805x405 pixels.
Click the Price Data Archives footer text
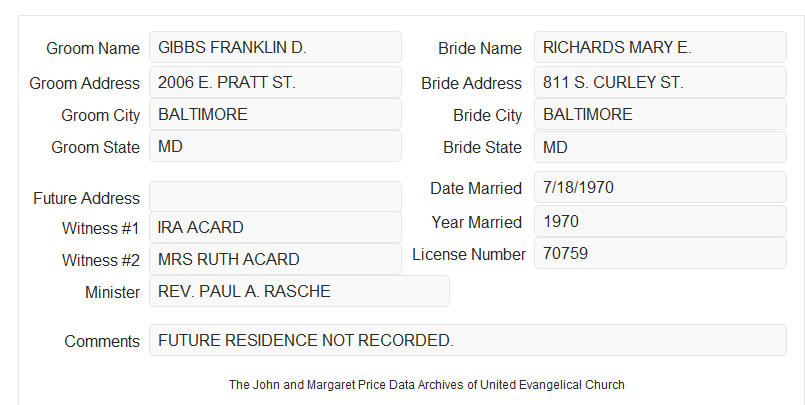tap(427, 385)
